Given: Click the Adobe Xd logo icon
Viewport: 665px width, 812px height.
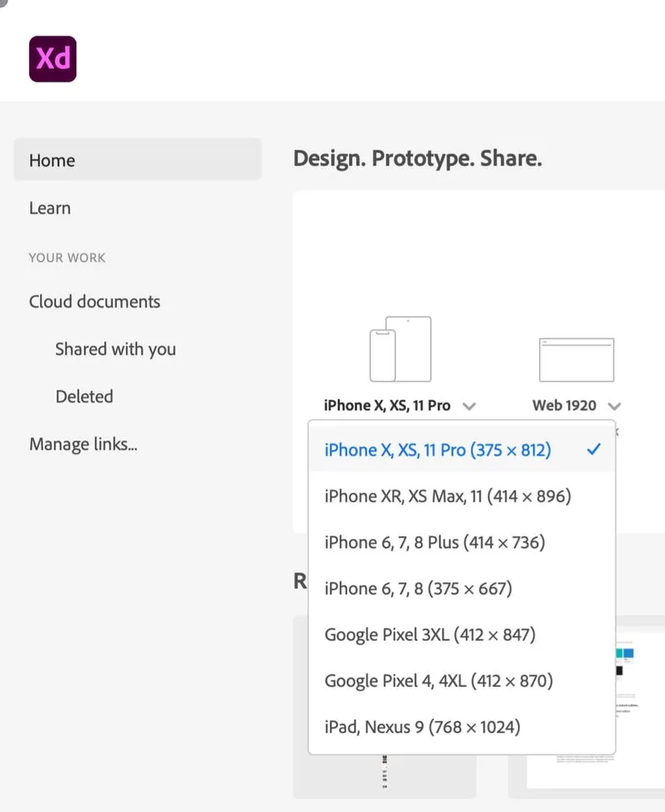Looking at the screenshot, I should click(x=53, y=59).
